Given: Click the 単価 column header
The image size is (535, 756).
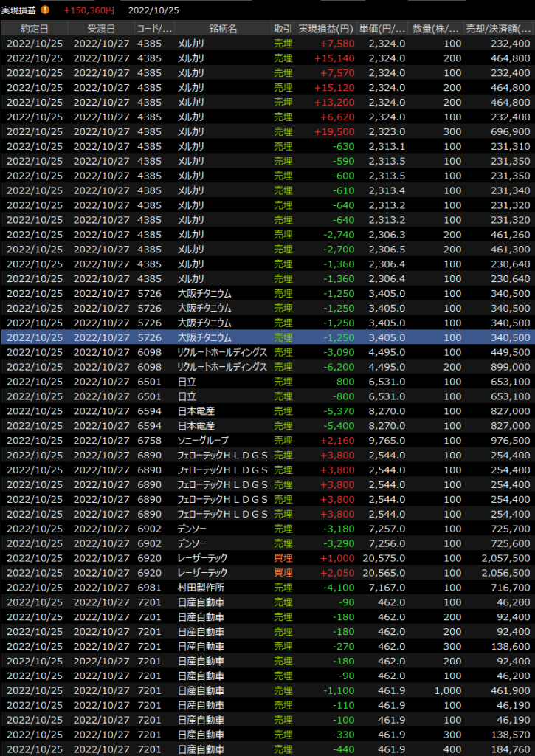Looking at the screenshot, I should coord(382,28).
